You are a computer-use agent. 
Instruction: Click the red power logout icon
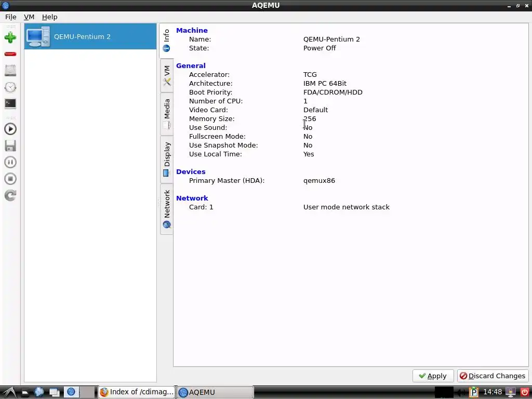point(524,392)
